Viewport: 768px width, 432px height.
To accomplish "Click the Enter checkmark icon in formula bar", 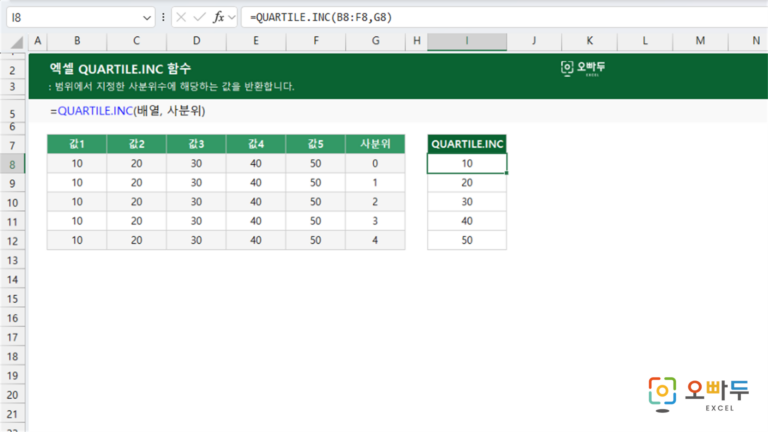I will (x=199, y=18).
